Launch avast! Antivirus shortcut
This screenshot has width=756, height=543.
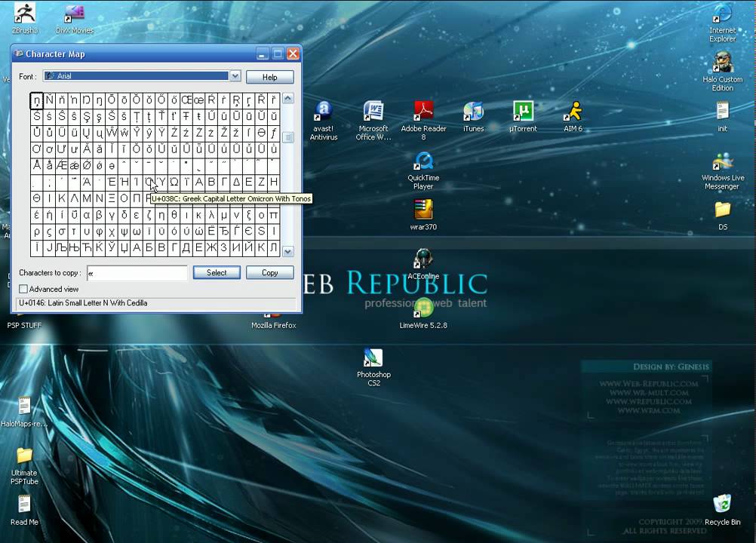tap(324, 120)
